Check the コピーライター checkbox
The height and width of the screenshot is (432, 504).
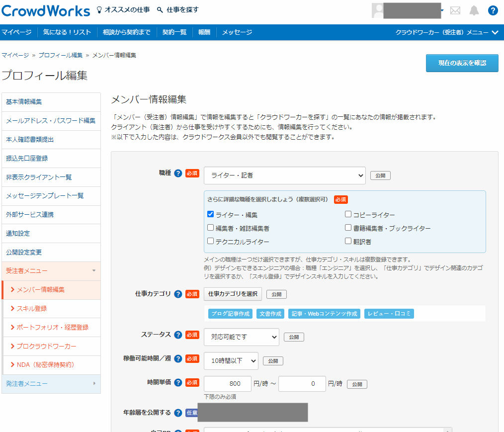tap(347, 214)
